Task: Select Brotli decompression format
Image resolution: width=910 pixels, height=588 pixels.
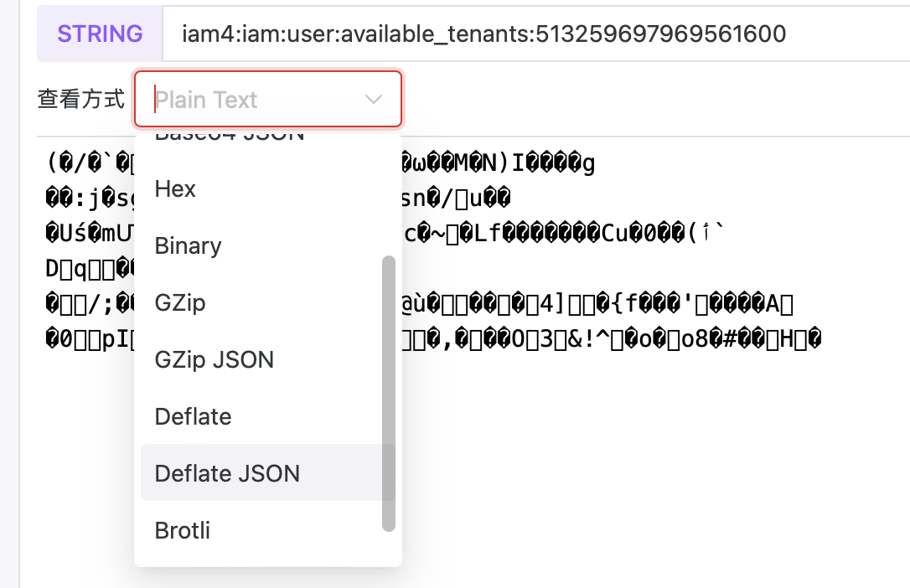Action: (x=181, y=530)
